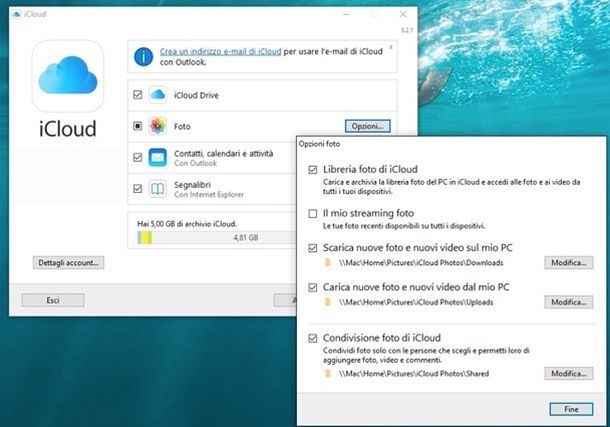The height and width of the screenshot is (427, 610).
Task: Click Modifica for Shared folder
Action: 569,374
